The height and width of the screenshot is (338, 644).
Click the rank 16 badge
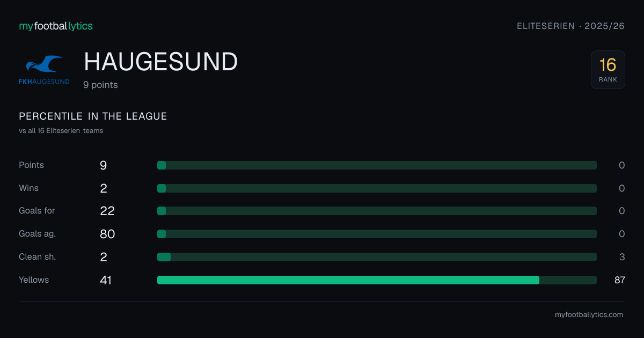(608, 70)
